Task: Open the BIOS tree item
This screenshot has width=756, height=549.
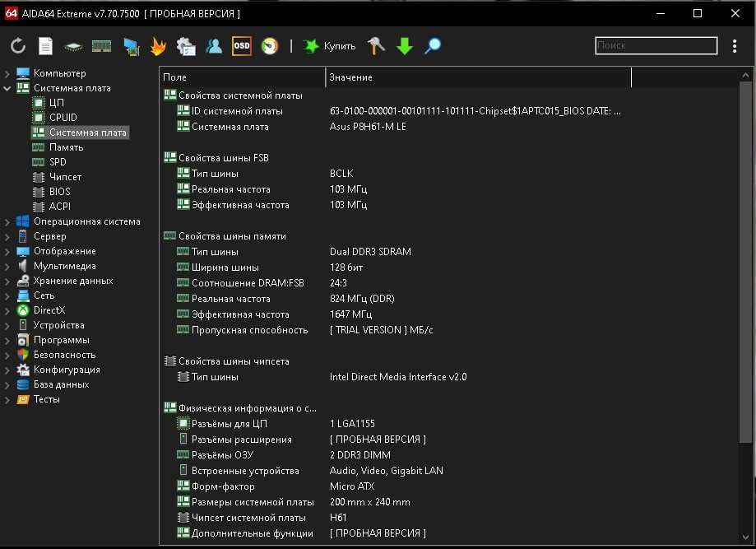Action: pyautogui.click(x=60, y=192)
